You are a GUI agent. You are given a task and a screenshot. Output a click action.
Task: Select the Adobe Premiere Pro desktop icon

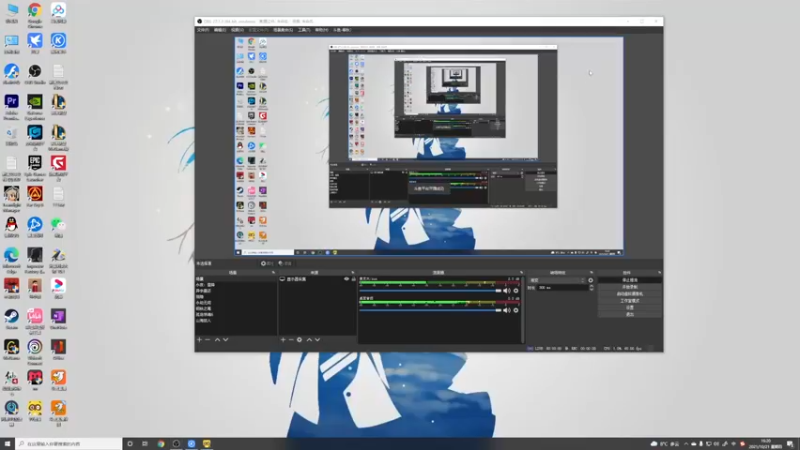pyautogui.click(x=11, y=106)
